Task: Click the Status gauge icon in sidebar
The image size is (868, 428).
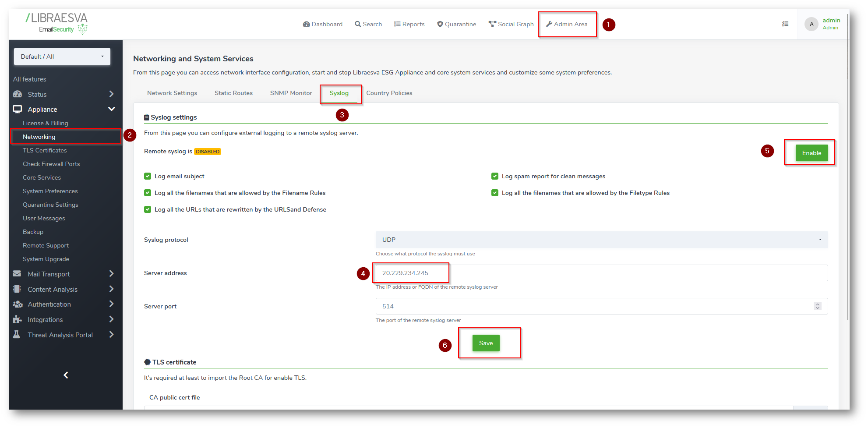Action: [x=18, y=94]
